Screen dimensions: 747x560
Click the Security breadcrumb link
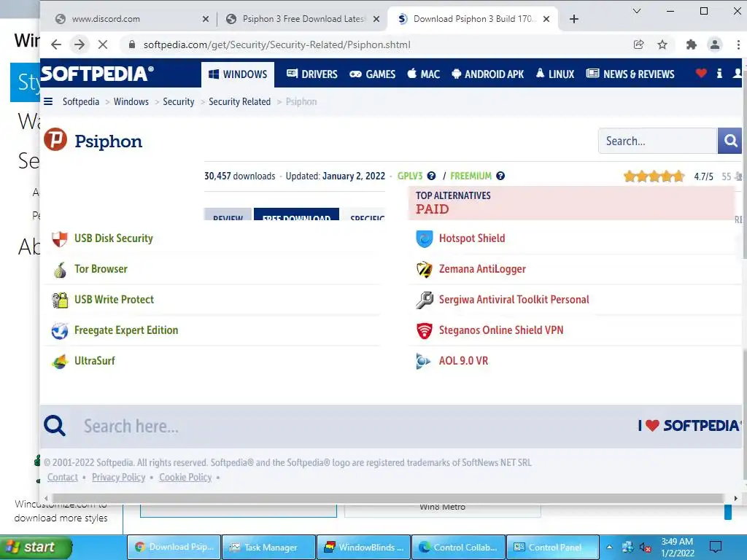point(179,101)
